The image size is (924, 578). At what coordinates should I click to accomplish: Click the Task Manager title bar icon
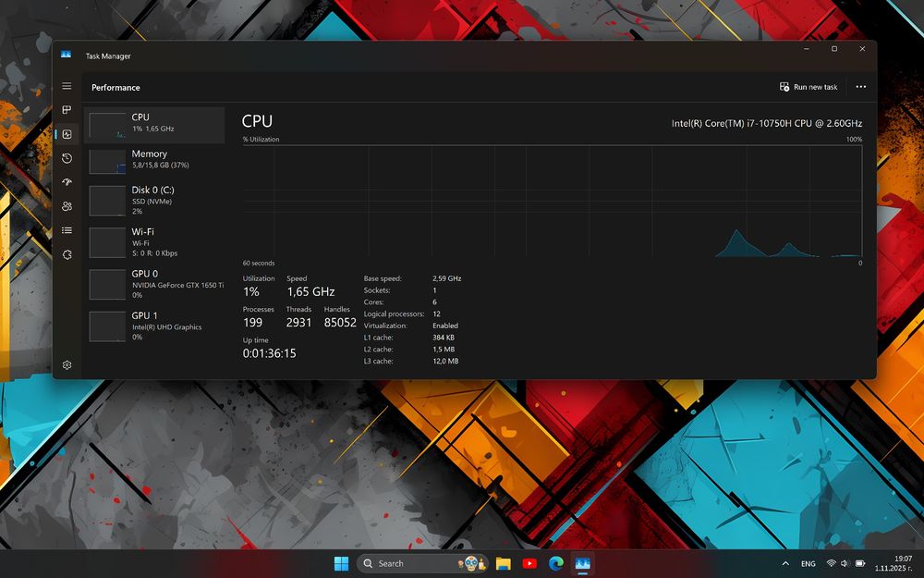point(66,55)
